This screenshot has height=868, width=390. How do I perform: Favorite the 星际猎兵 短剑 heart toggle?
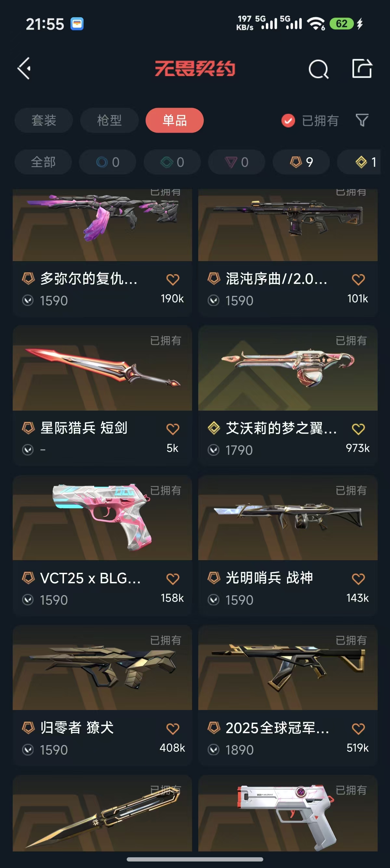(173, 429)
